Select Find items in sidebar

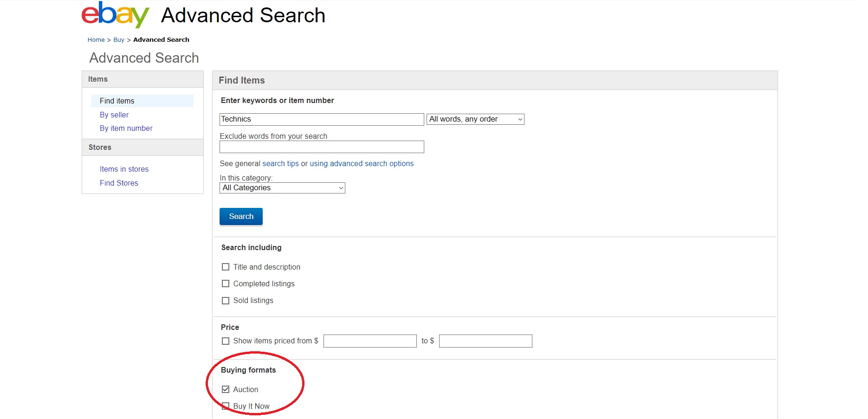coord(117,101)
